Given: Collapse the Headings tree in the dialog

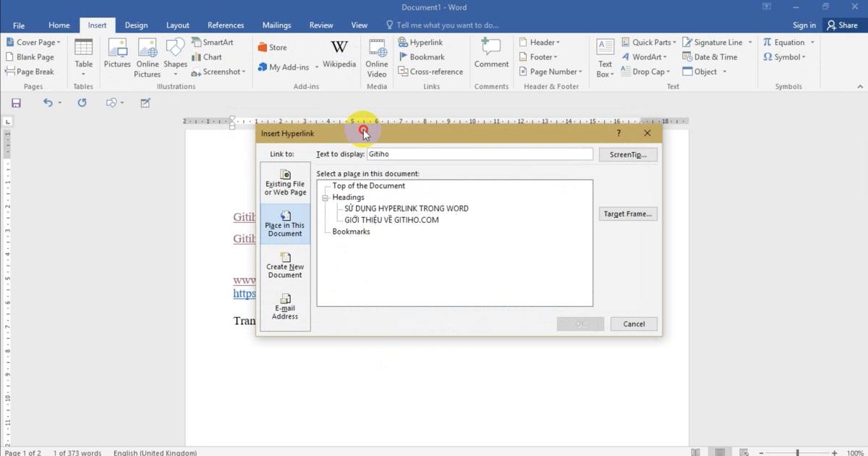Looking at the screenshot, I should (x=326, y=197).
